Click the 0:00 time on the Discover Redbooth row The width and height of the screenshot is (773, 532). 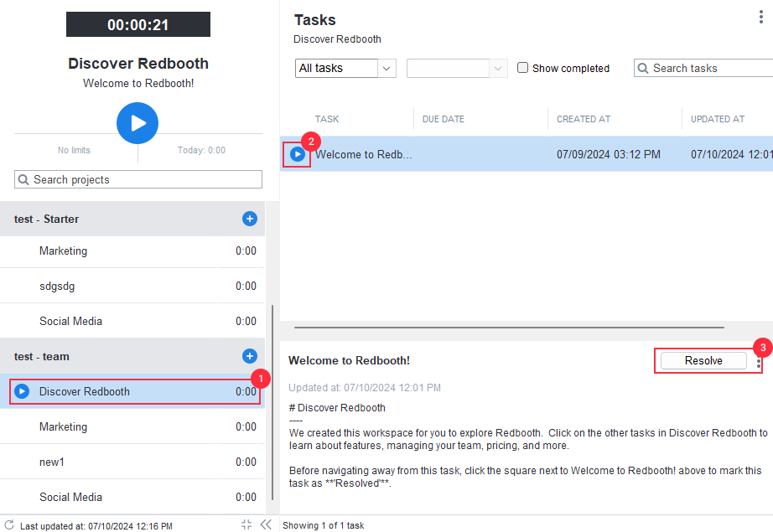(246, 391)
